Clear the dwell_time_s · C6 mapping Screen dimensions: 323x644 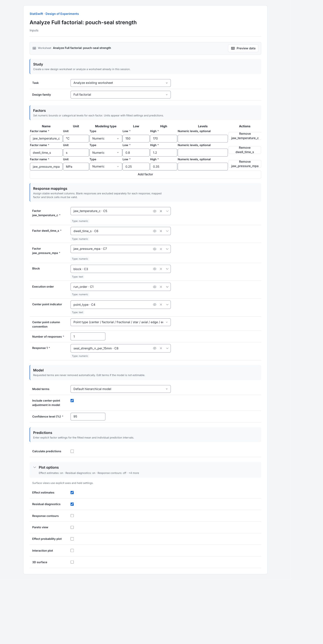coord(161,231)
